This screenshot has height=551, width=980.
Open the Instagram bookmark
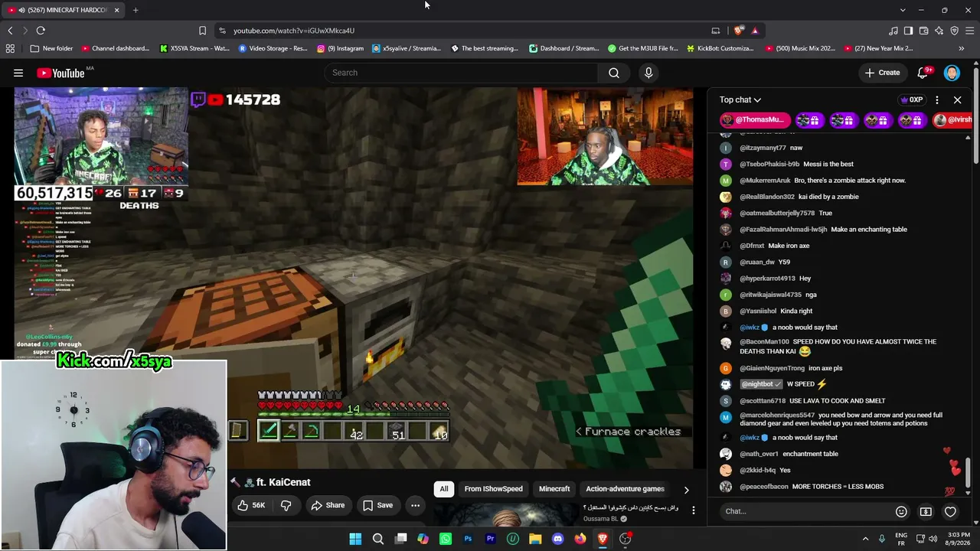(340, 48)
